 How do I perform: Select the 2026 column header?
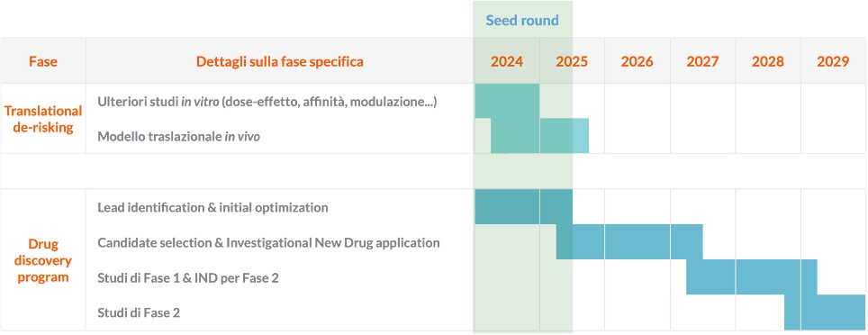[x=637, y=61]
